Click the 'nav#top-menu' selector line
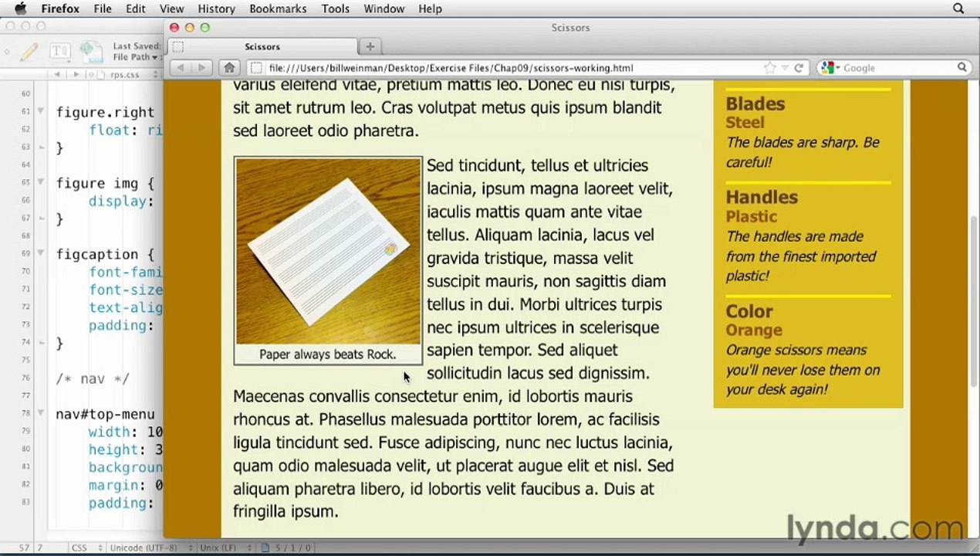The width and height of the screenshot is (980, 556). click(x=105, y=415)
